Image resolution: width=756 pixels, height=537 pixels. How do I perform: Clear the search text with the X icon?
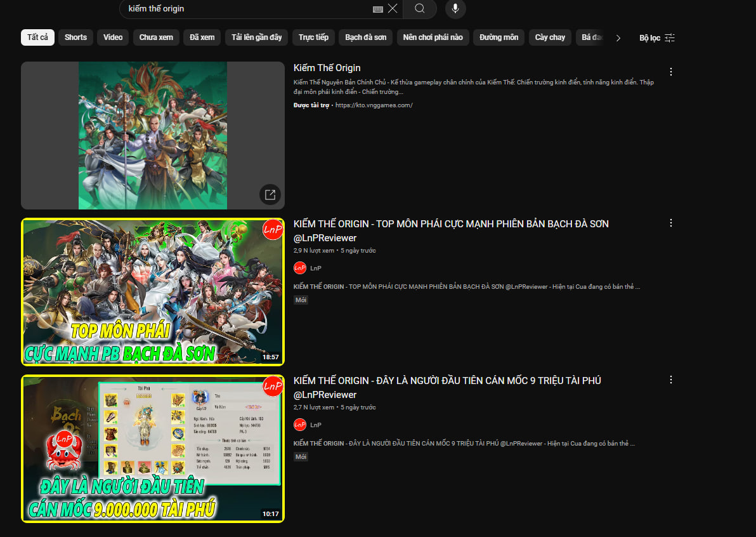tap(393, 8)
